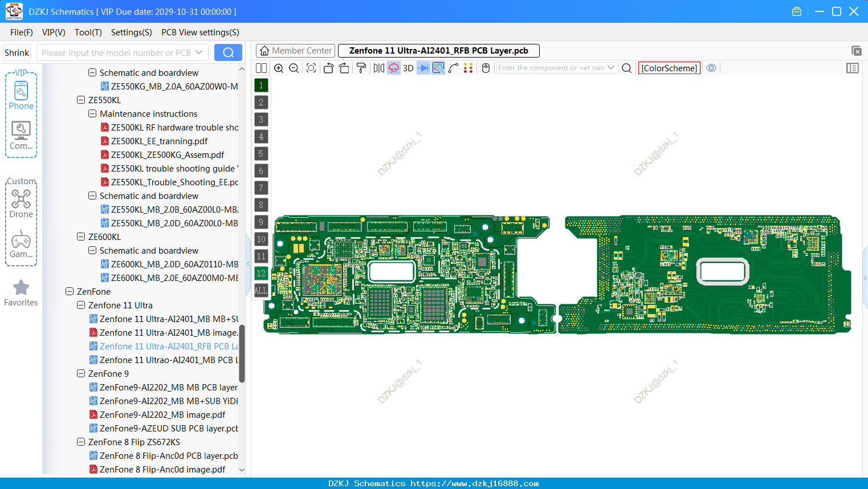
Task: Rotate the board clockwise
Action: pos(344,68)
